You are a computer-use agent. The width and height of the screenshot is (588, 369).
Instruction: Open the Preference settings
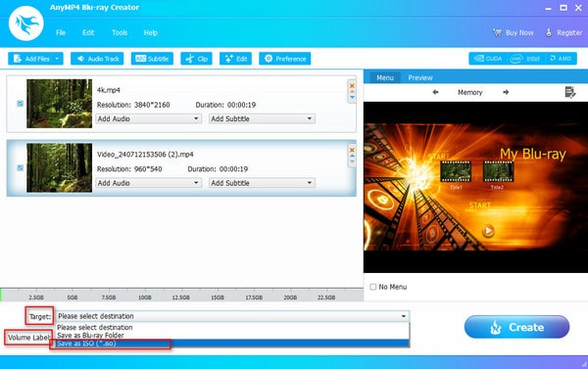pos(284,59)
